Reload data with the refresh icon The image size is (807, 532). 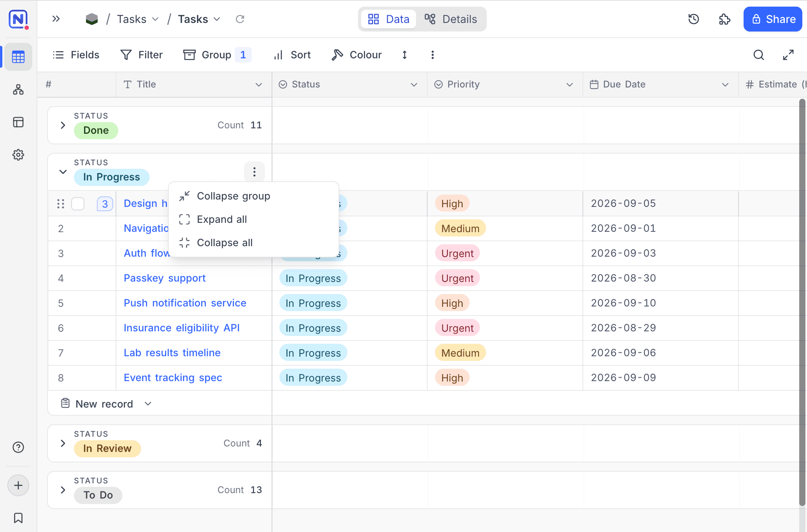(240, 19)
